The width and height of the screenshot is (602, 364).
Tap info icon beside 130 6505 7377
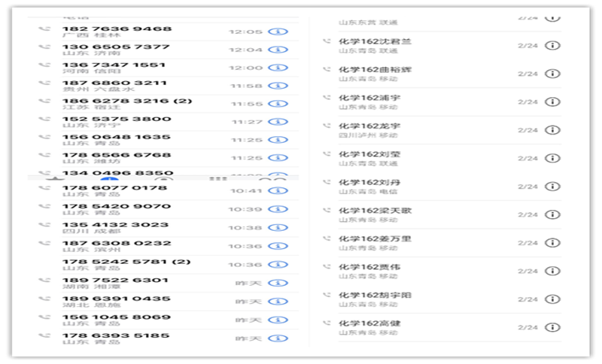click(x=278, y=50)
